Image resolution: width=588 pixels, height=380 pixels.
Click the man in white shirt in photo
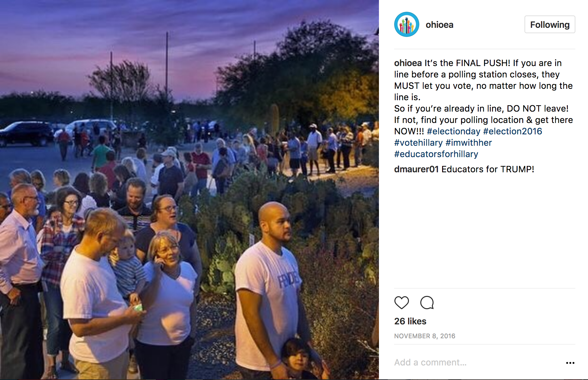pyautogui.click(x=267, y=285)
